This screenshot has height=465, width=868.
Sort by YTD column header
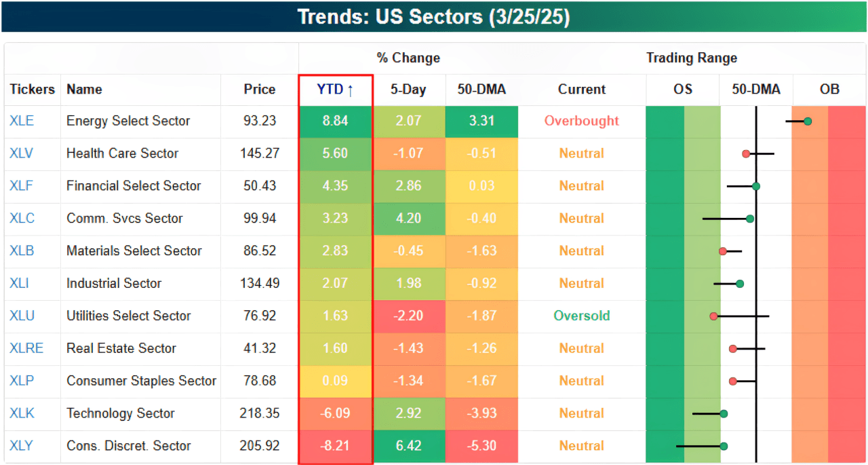(x=335, y=90)
